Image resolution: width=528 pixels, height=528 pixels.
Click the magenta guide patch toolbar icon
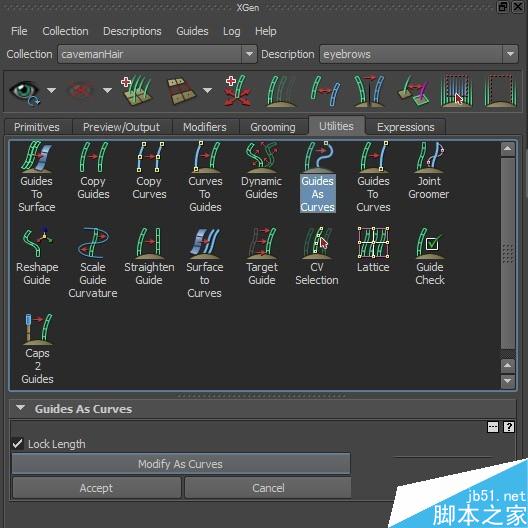tap(414, 91)
